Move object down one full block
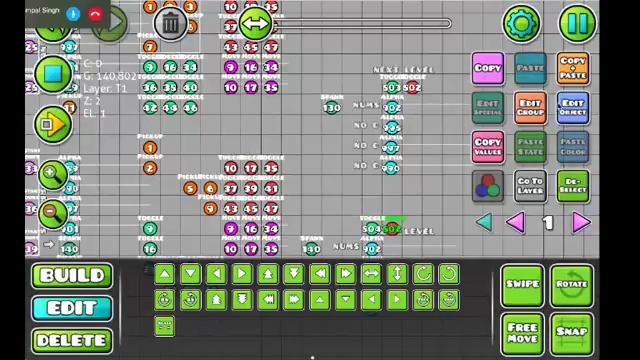 click(294, 274)
